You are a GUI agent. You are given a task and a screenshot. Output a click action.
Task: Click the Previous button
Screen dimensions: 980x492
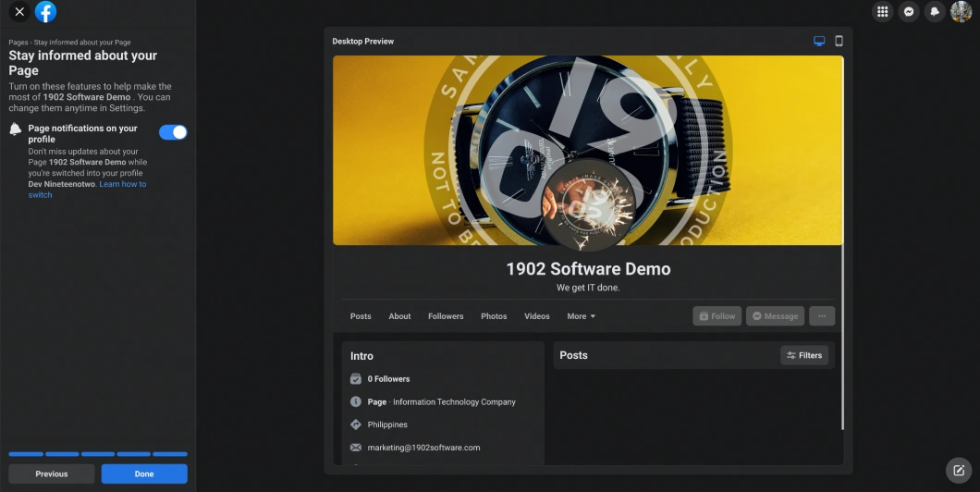coord(51,474)
